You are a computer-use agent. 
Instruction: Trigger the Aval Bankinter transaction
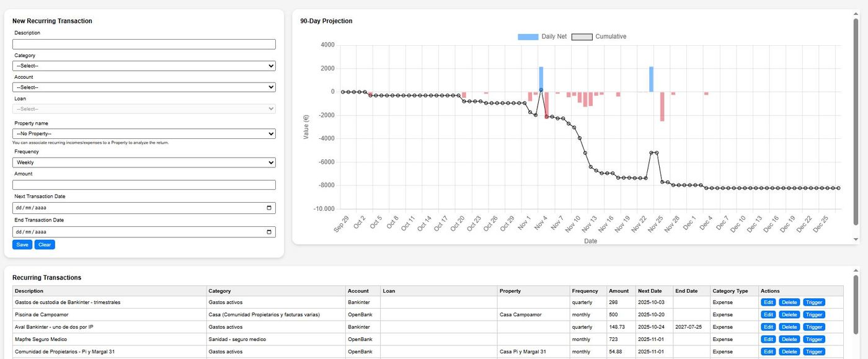click(x=813, y=327)
